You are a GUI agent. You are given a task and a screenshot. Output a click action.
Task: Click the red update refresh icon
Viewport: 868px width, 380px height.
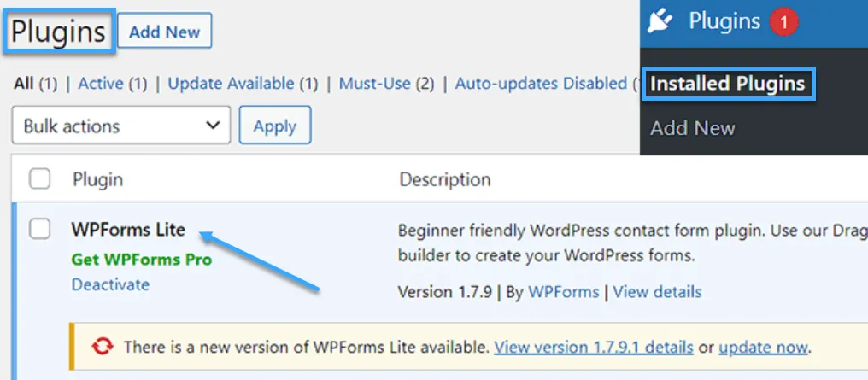coord(103,348)
